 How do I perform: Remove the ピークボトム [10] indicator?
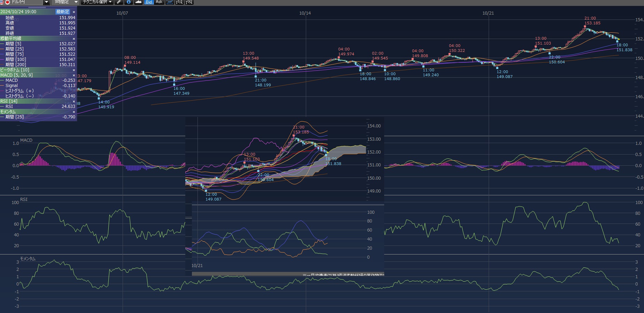74,70
